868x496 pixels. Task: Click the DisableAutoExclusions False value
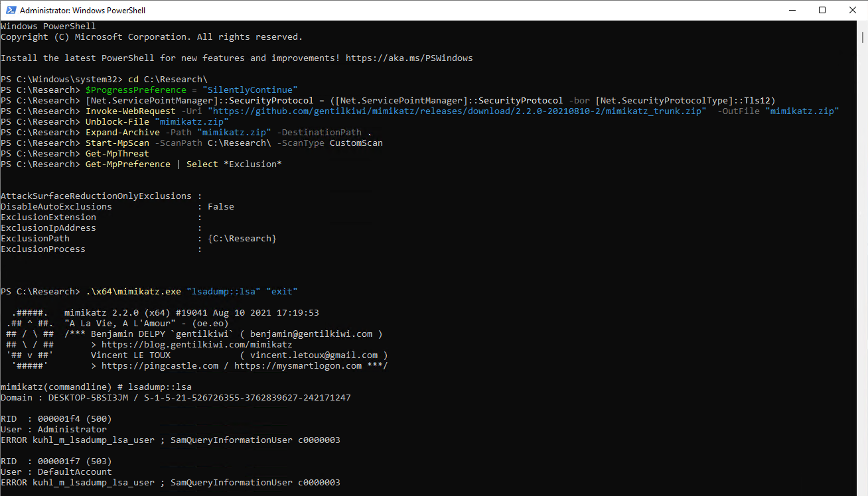221,207
